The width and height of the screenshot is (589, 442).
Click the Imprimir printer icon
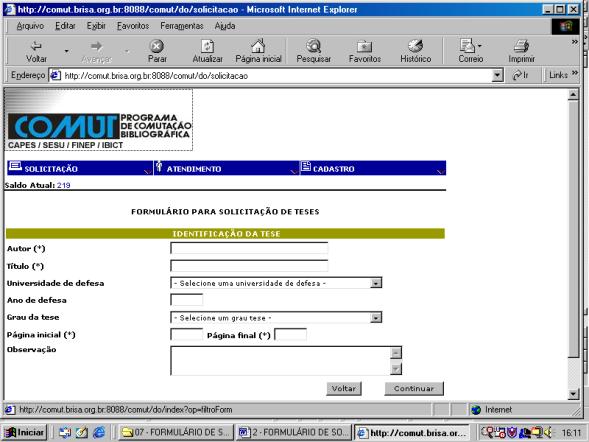(521, 46)
